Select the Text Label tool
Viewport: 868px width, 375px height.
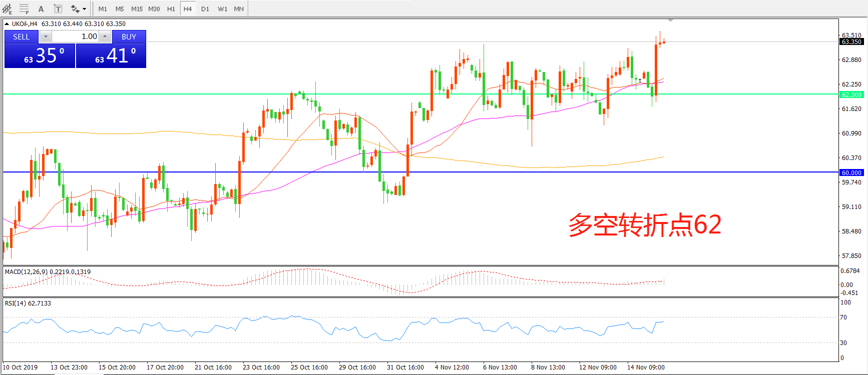58,9
